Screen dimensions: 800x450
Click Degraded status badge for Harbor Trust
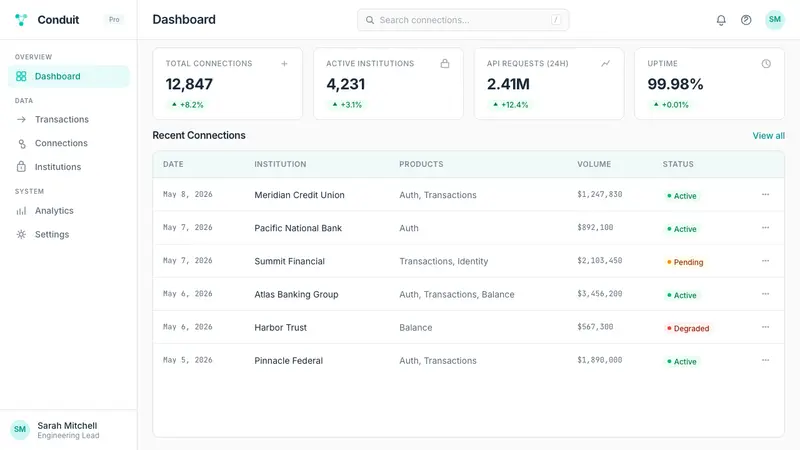pos(688,329)
